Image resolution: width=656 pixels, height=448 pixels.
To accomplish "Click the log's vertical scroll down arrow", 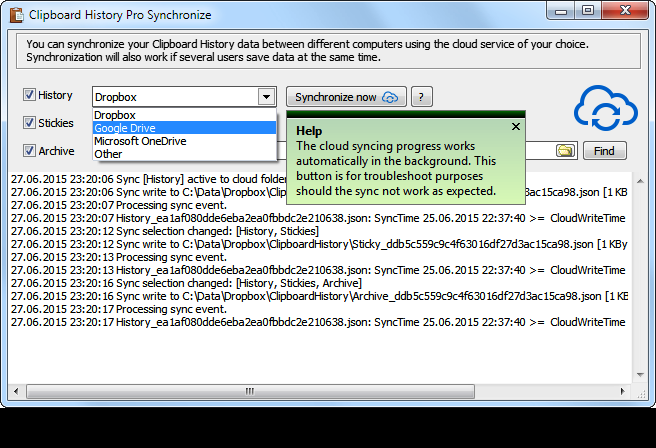I will click(x=640, y=375).
